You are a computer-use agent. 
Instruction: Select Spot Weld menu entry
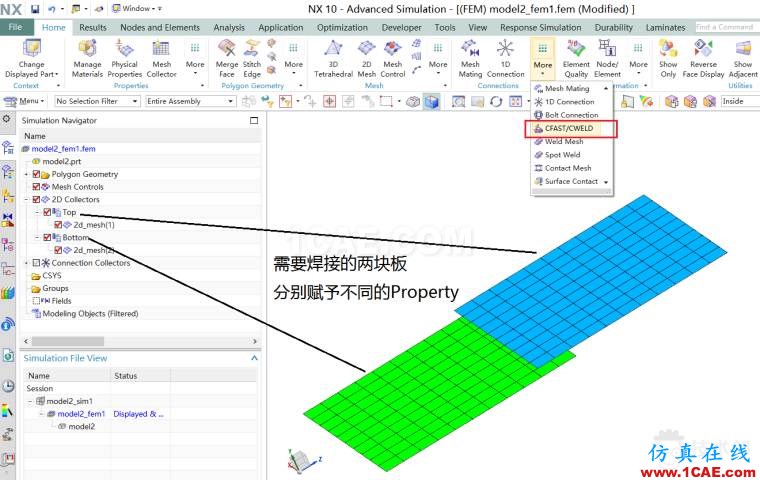[562, 155]
